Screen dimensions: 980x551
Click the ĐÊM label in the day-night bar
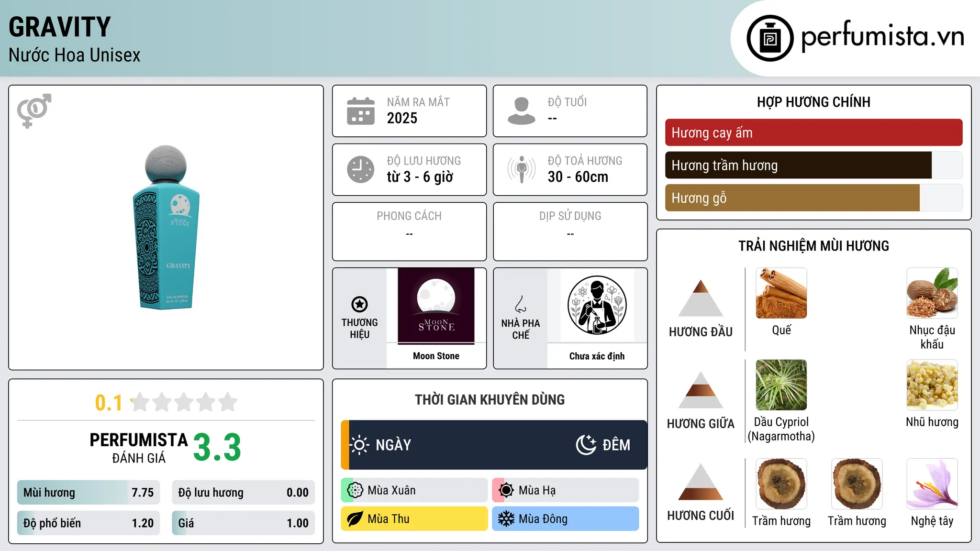(616, 445)
